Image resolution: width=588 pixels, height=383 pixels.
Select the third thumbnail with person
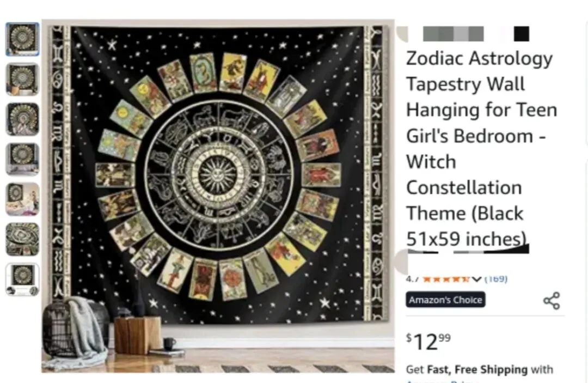22,119
